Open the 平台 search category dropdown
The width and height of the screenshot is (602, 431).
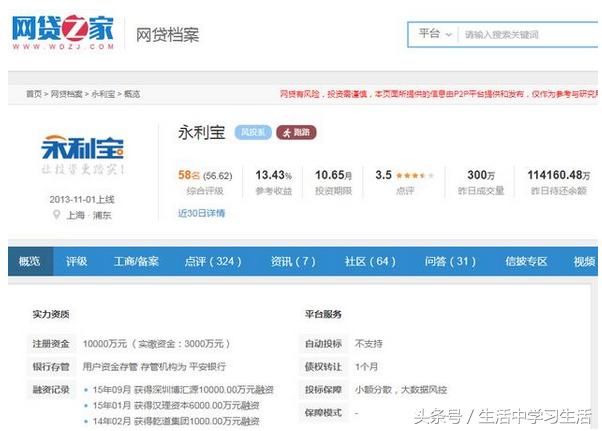435,34
